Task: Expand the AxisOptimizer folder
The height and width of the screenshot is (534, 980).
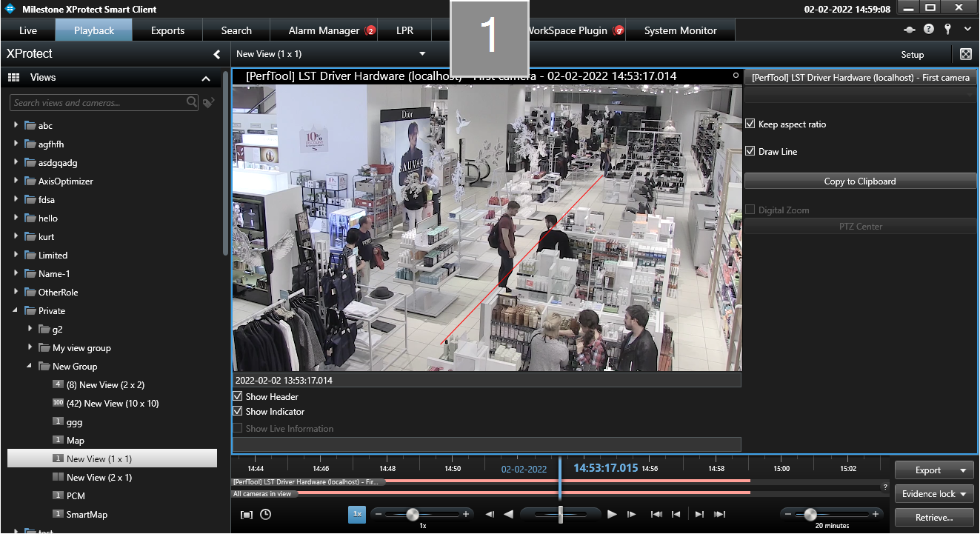Action: coord(16,181)
